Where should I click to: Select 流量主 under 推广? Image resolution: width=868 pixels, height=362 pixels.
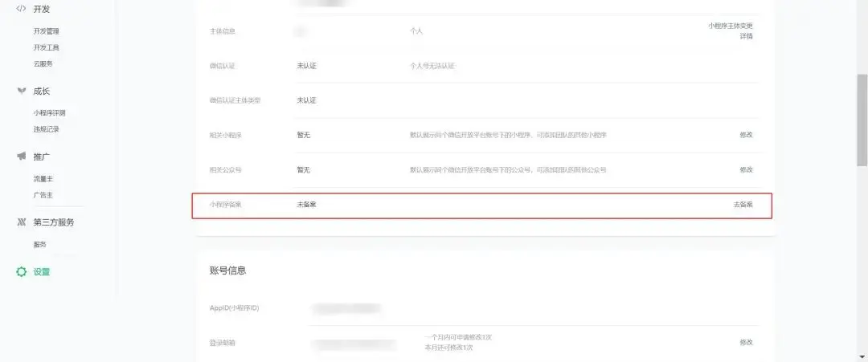point(43,179)
